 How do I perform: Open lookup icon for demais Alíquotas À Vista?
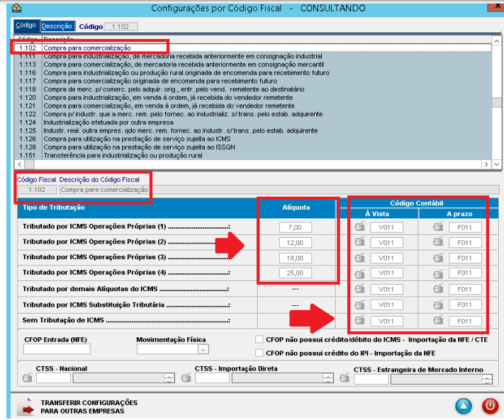click(359, 288)
